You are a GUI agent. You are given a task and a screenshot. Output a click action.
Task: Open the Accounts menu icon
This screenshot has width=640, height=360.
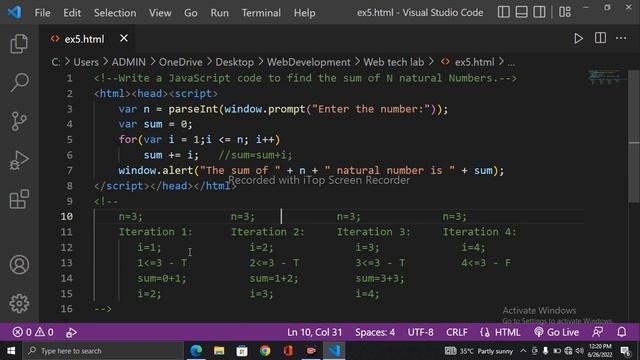19,264
